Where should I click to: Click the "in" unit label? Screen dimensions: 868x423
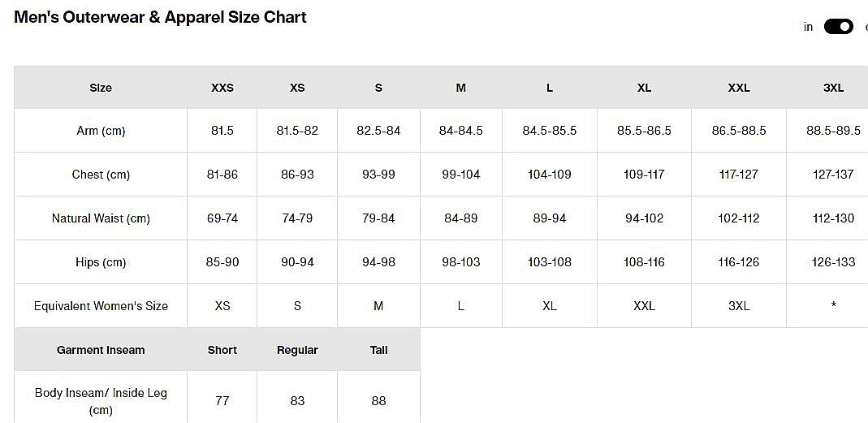pos(808,27)
